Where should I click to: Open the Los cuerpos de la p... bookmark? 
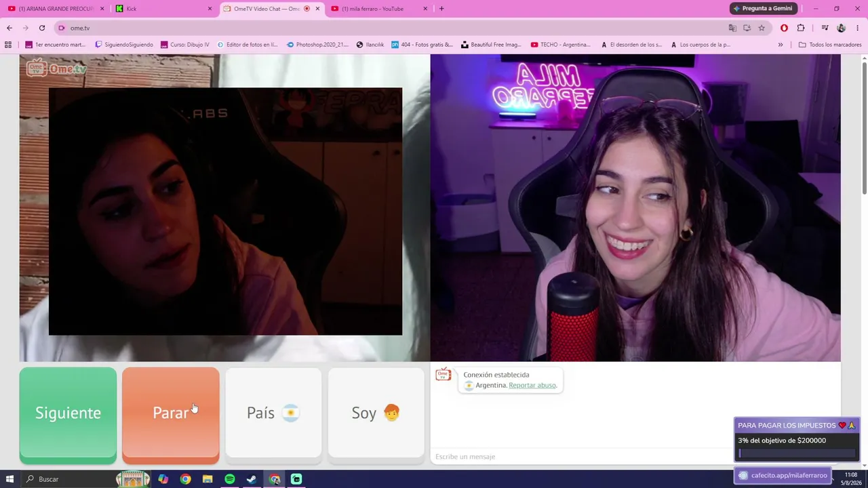click(x=701, y=45)
